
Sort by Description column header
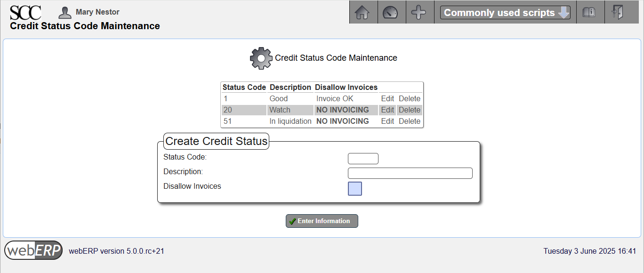290,88
